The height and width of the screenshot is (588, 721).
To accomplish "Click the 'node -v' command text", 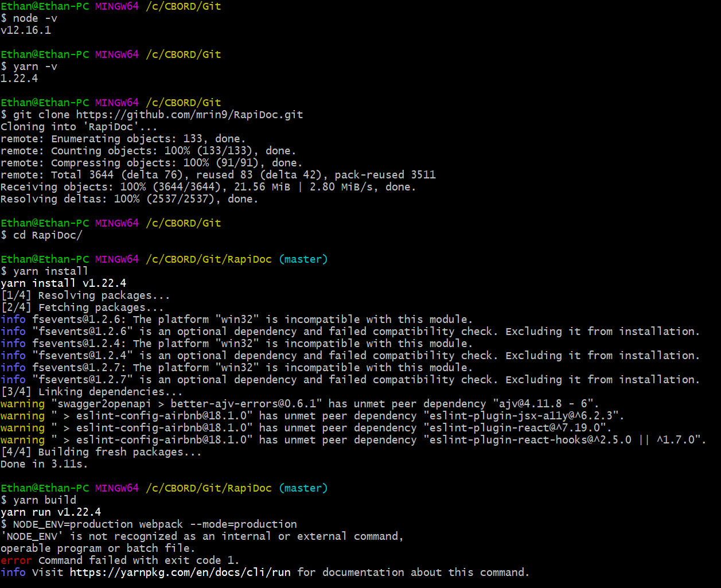I will (x=35, y=18).
